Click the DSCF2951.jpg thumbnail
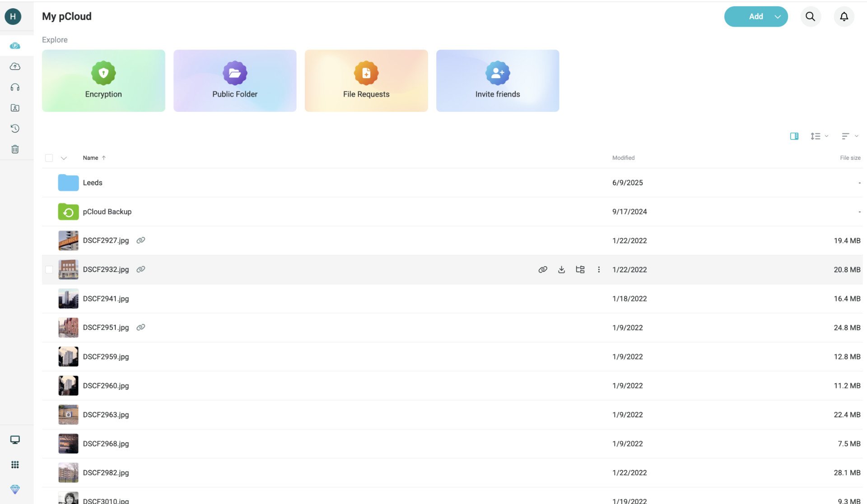867x504 pixels. pos(68,328)
